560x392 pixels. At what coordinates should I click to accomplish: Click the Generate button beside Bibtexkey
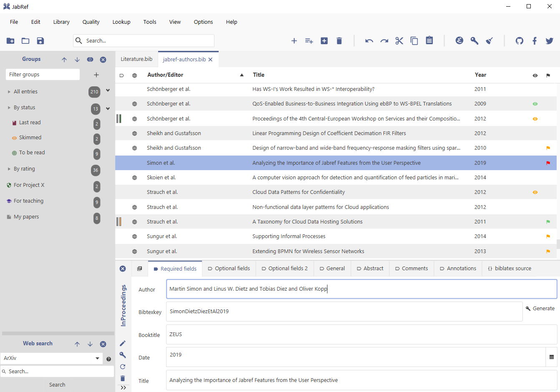tap(540, 308)
